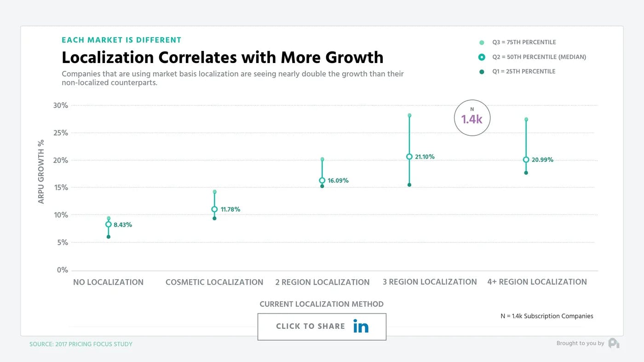Viewport: 644px width, 362px height.
Task: Select the Q1 25th percentile legend dot
Action: 482,72
